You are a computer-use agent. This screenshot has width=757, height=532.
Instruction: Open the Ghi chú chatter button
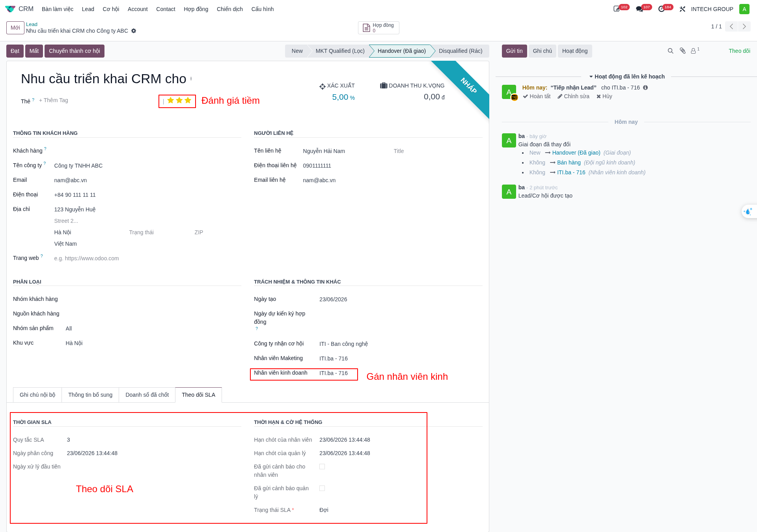pyautogui.click(x=543, y=51)
